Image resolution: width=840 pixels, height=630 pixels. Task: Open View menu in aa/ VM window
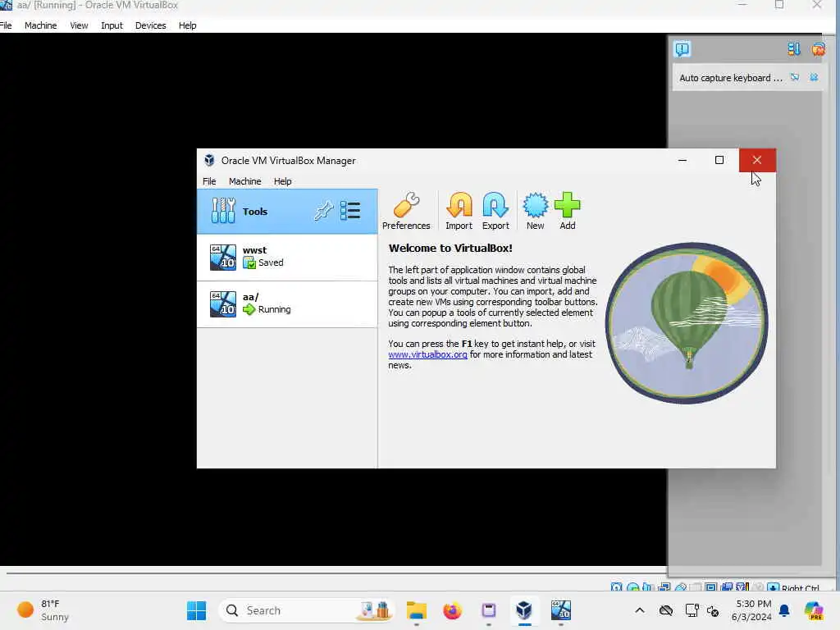[x=79, y=25]
